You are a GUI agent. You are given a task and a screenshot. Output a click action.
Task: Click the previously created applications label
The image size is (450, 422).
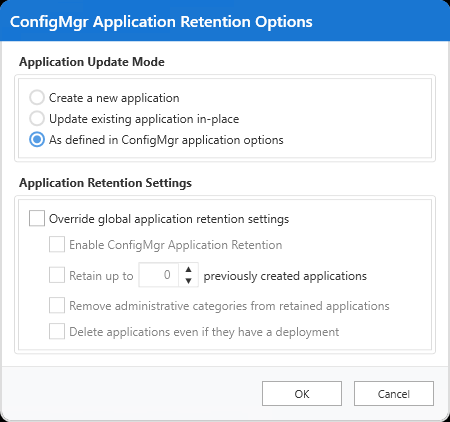pyautogui.click(x=285, y=276)
